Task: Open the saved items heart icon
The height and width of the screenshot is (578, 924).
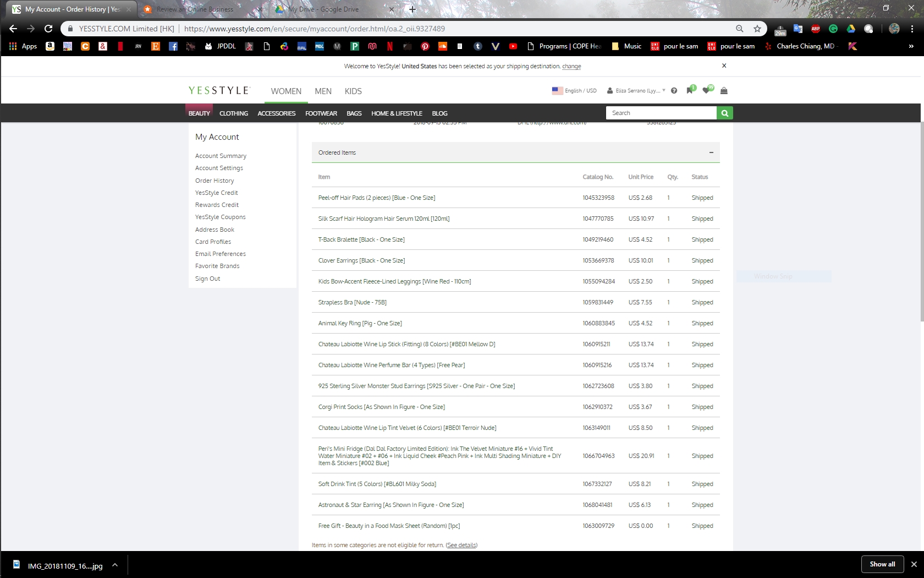Action: 707,90
